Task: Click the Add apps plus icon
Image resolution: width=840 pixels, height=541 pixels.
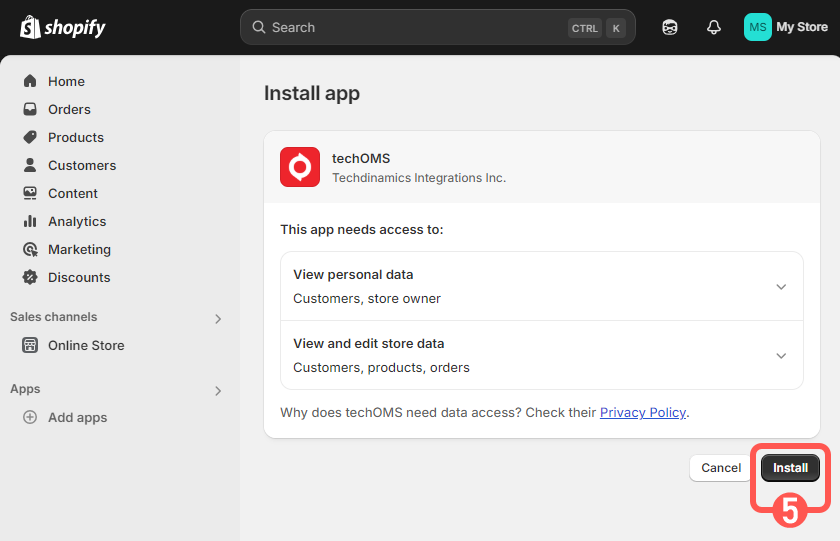Action: [30, 417]
